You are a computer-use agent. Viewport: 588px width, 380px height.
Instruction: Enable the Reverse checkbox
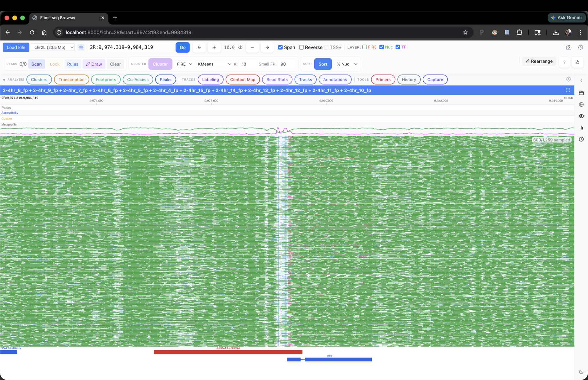point(302,47)
